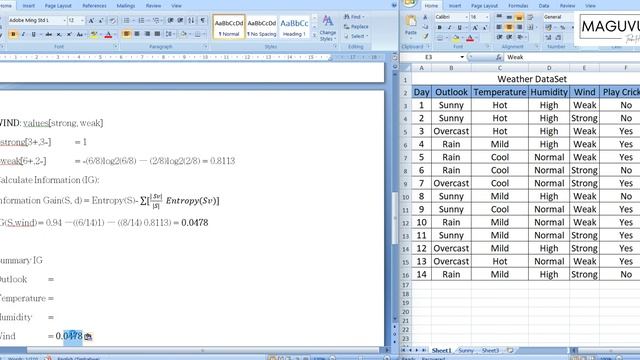Click the Insert Function fx icon
640x360 pixels.
click(499, 57)
